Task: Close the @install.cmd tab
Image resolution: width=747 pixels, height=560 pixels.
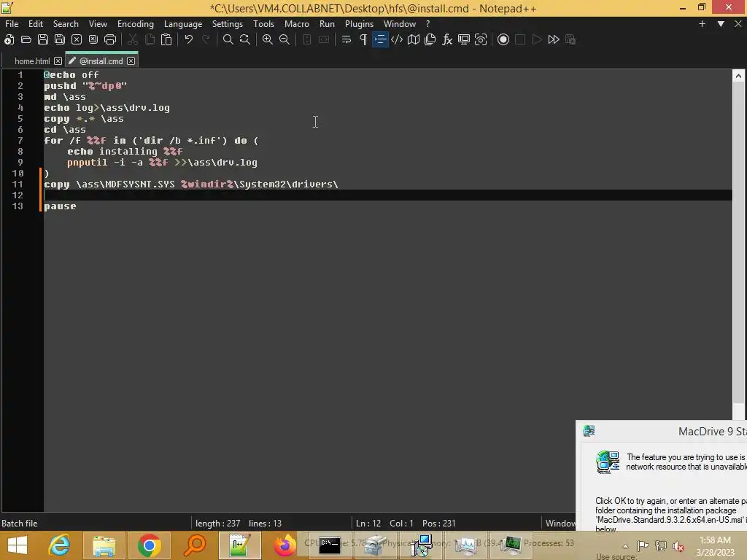Action: (131, 61)
